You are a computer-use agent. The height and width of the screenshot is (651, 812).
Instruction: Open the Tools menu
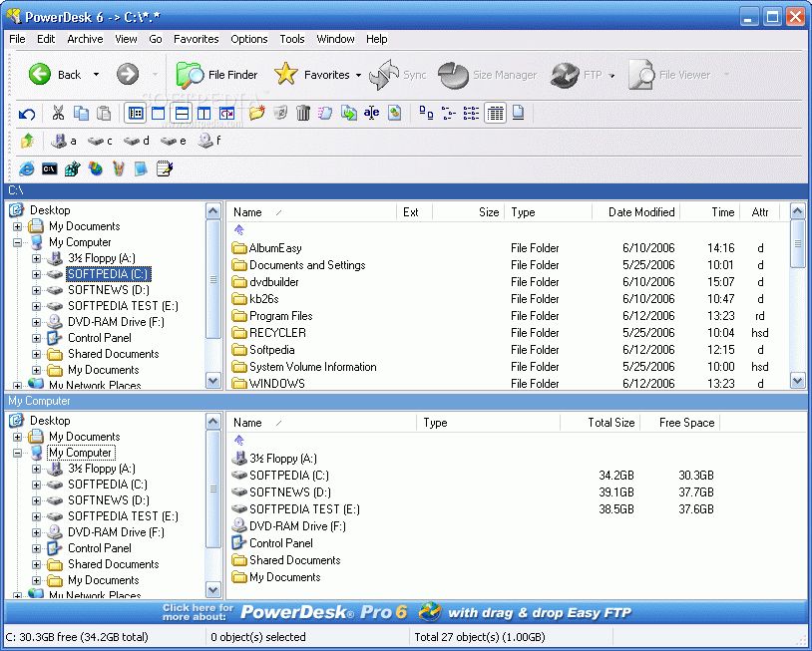click(x=292, y=39)
